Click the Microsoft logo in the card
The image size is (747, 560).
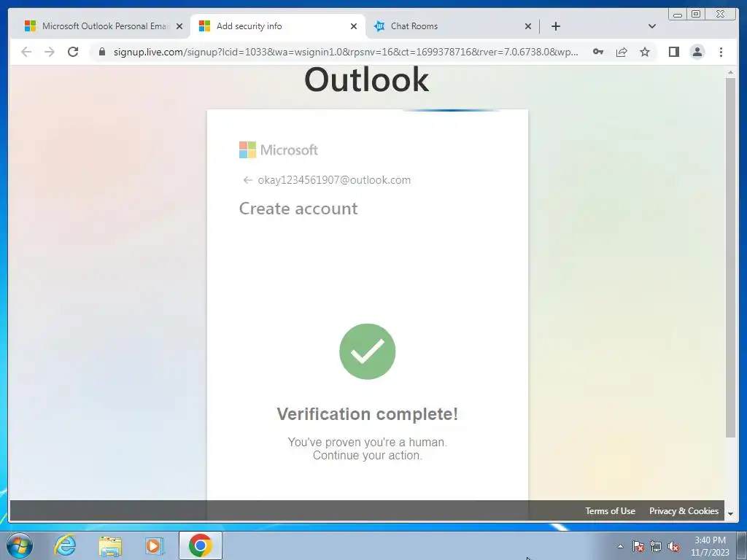279,150
